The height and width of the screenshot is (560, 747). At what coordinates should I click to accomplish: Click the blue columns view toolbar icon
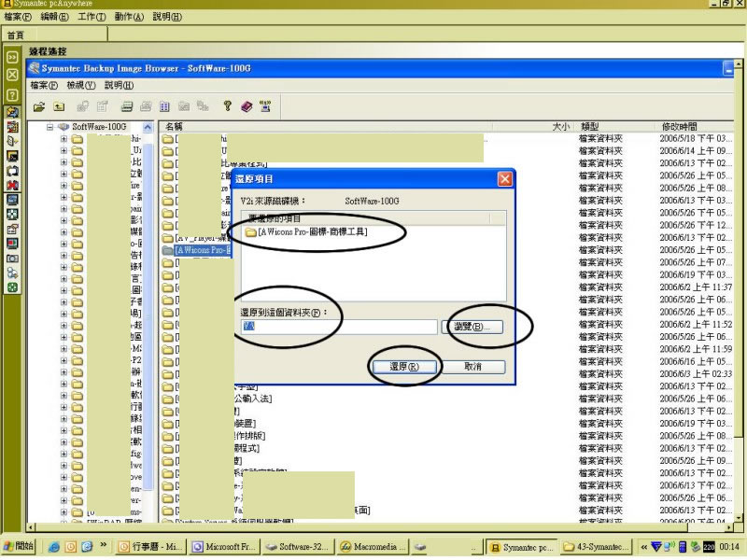pos(164,106)
